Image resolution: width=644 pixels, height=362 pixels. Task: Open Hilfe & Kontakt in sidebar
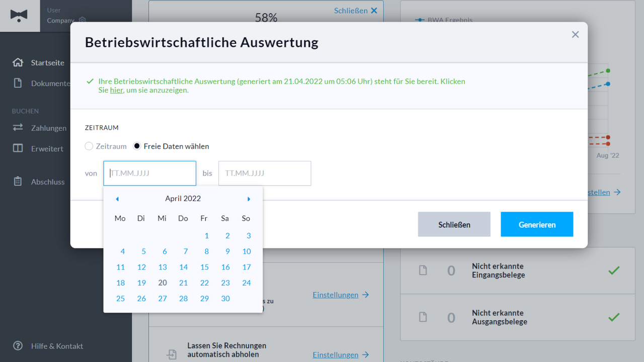57,346
